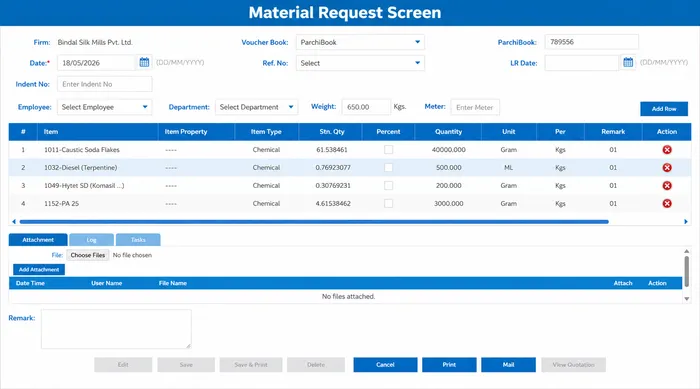Click the Remark column header

pos(613,132)
